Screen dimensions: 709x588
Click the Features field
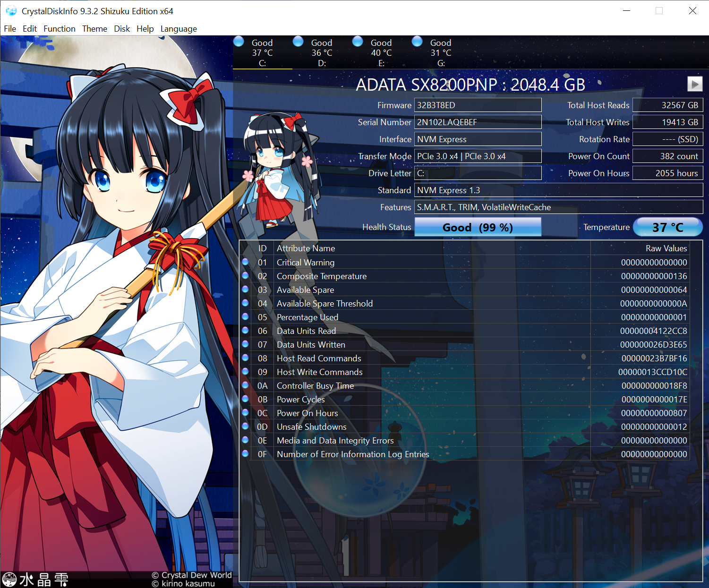[x=558, y=207]
